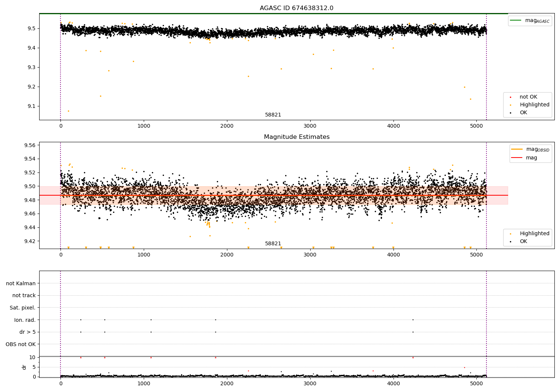Click the red line sample beside 'mag' legend entry
Viewport: 560px width, 392px height.
click(x=517, y=158)
